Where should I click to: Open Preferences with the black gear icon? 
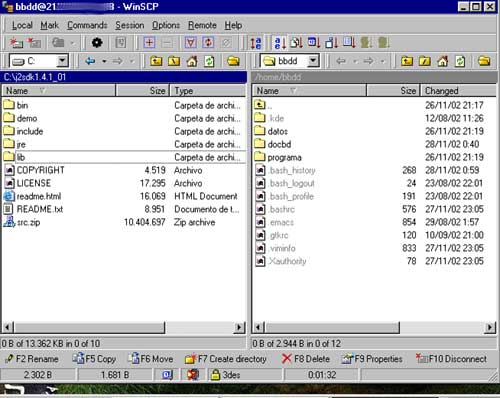[97, 43]
